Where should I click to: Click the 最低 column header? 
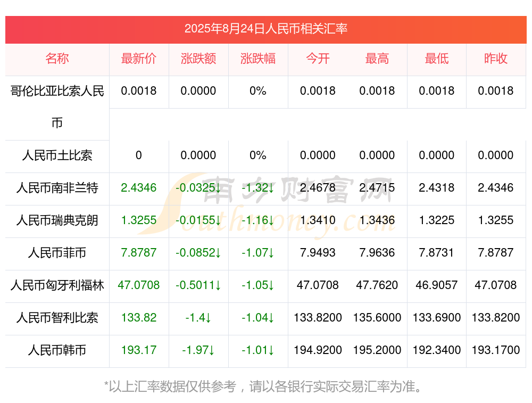coord(437,59)
